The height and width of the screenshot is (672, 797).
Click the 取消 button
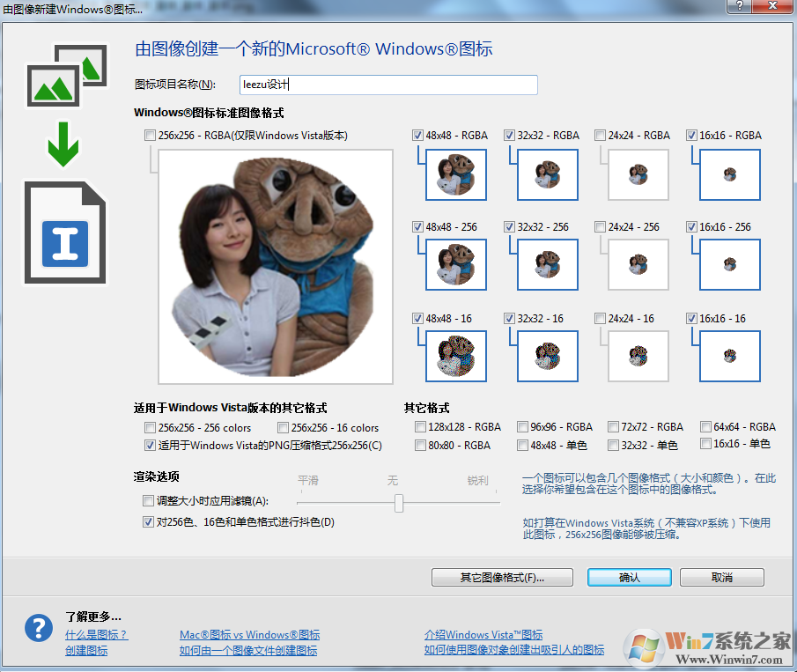[721, 578]
